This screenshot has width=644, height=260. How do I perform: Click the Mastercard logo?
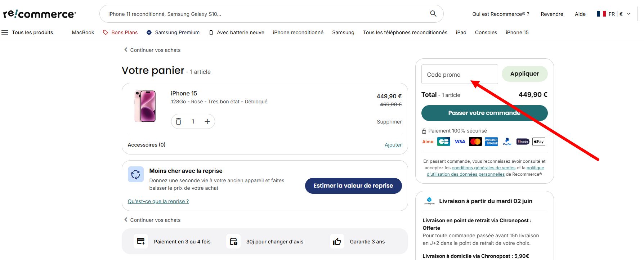(x=475, y=142)
